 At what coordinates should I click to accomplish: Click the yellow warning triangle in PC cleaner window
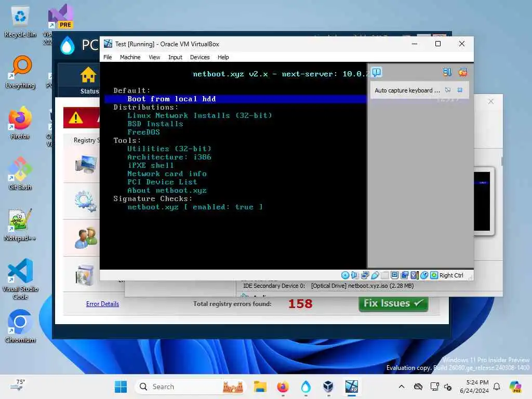coord(75,118)
